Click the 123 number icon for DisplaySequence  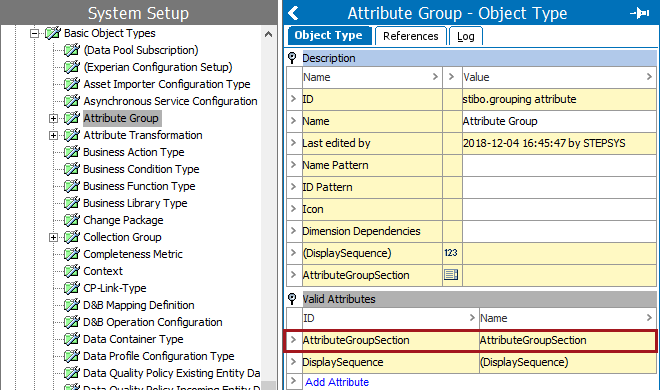451,253
